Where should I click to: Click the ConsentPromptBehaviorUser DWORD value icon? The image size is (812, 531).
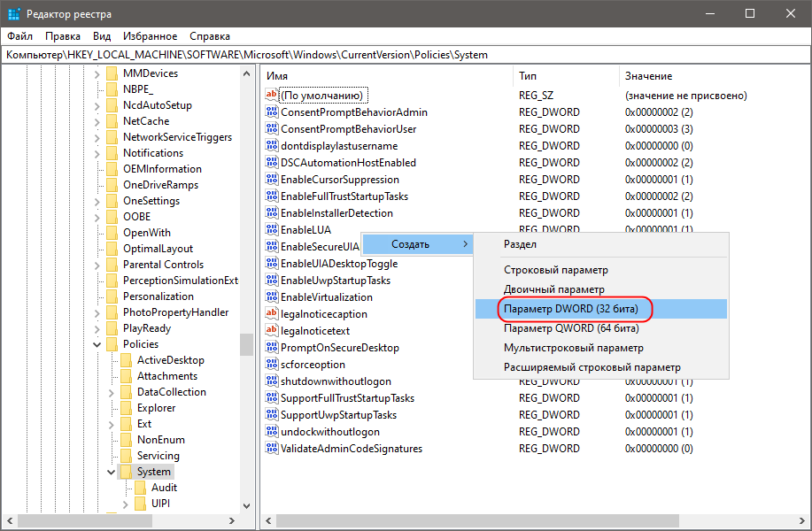(x=271, y=129)
